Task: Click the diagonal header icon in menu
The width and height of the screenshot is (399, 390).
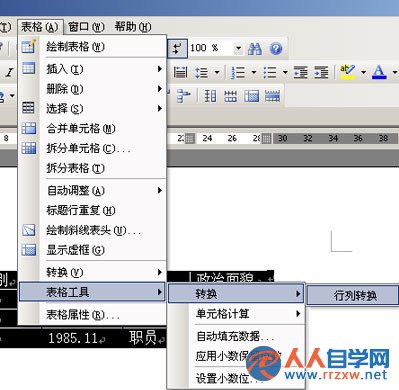Action: 29,230
